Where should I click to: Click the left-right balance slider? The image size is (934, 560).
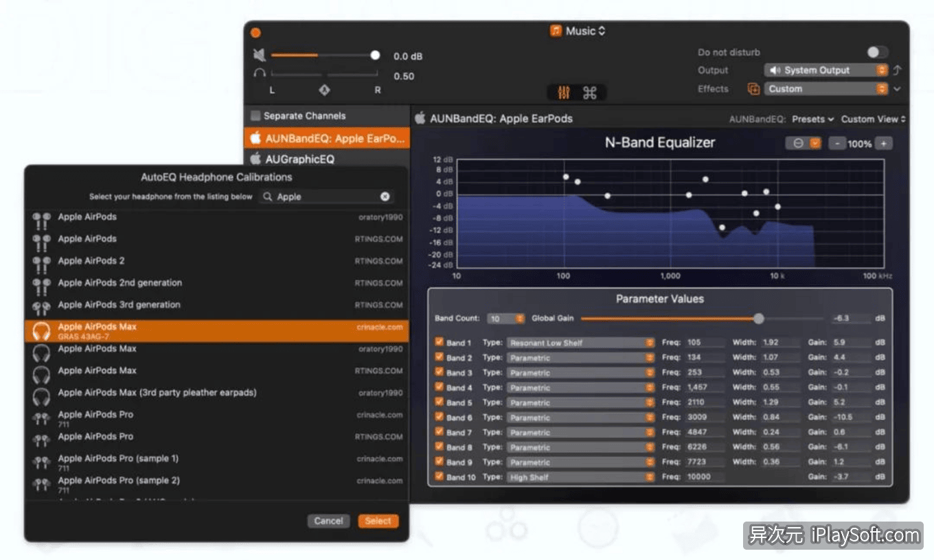click(x=324, y=74)
